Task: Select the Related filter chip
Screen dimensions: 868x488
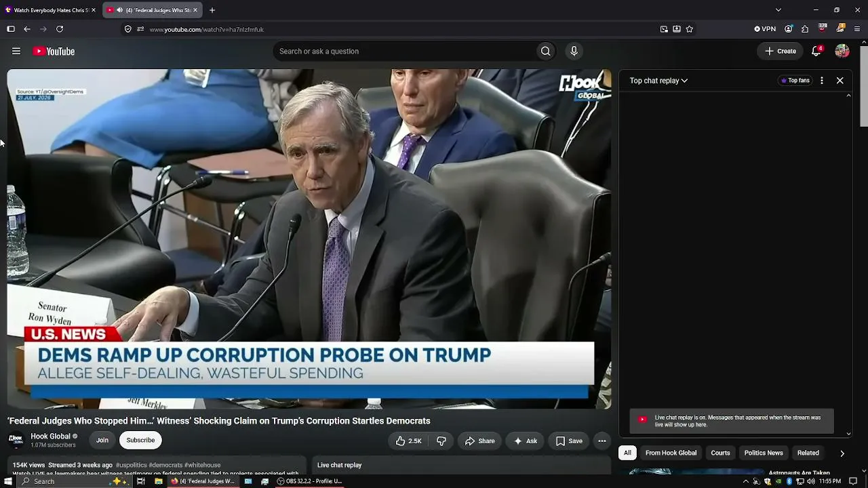Action: coord(808,453)
